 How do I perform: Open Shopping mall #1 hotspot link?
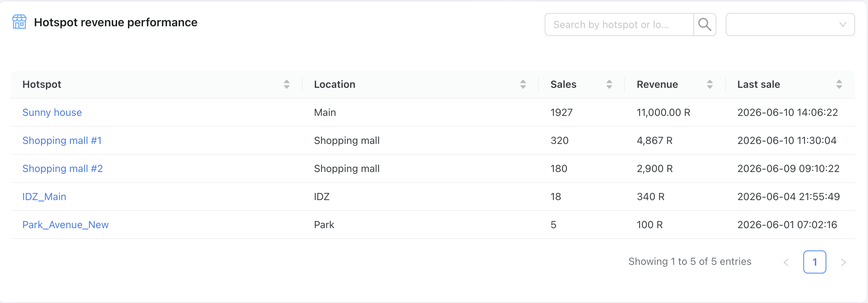(62, 141)
